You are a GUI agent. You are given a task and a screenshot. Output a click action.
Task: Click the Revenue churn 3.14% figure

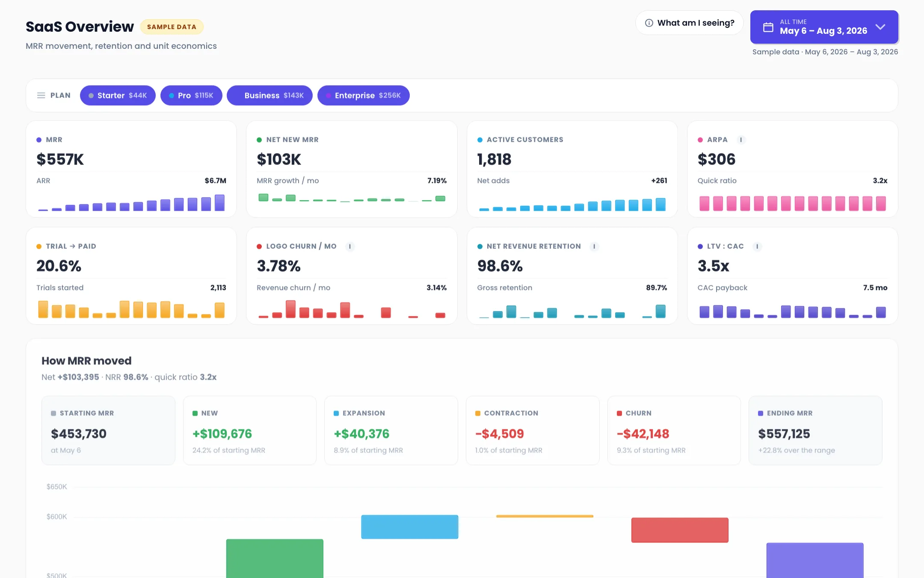(x=436, y=288)
